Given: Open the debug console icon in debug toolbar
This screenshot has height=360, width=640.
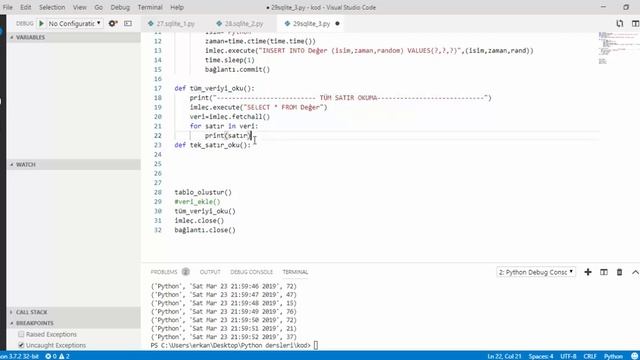Looking at the screenshot, I should tap(128, 24).
